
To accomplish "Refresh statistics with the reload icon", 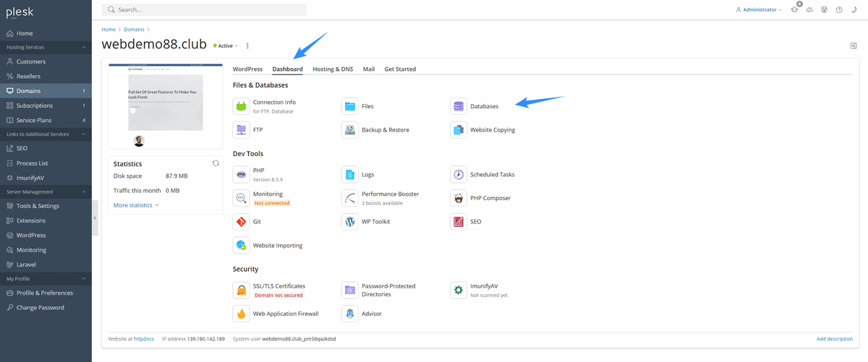I will coord(216,163).
